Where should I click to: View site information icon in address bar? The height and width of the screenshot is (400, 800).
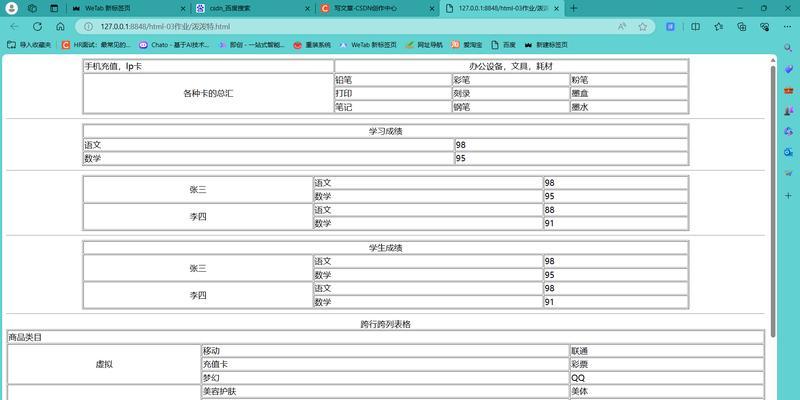pyautogui.click(x=88, y=27)
